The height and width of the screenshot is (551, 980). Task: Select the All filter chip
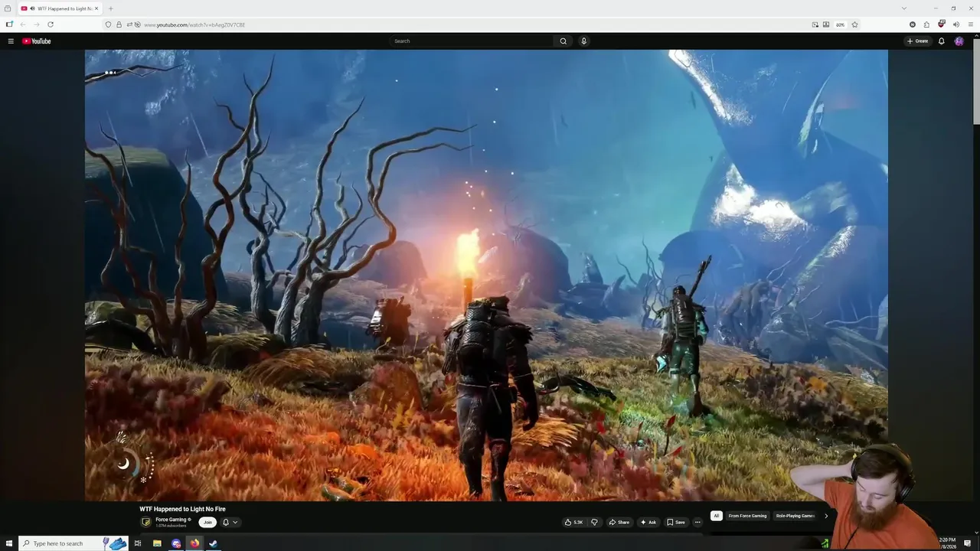coord(717,516)
